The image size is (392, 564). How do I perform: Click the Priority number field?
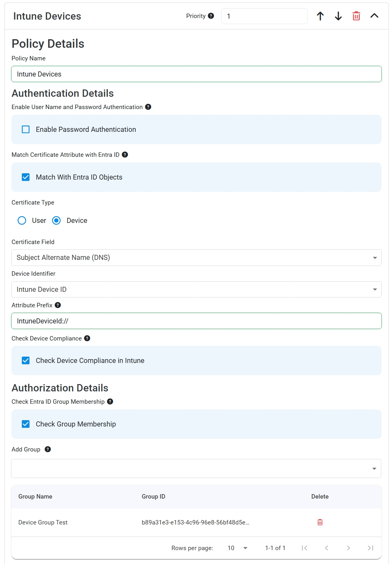click(x=264, y=16)
